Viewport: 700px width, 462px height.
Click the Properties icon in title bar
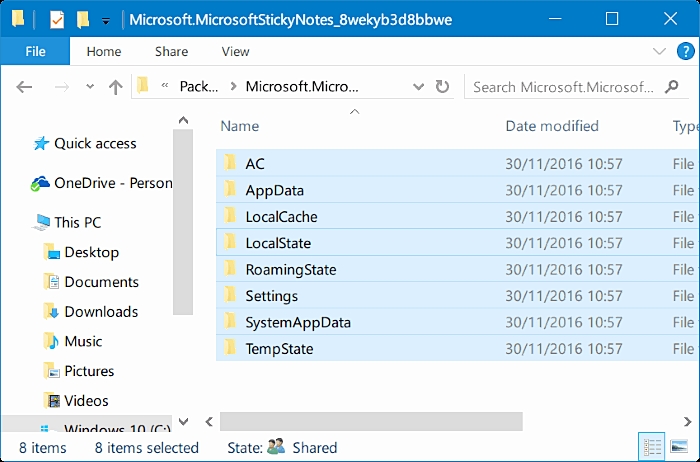(x=56, y=19)
